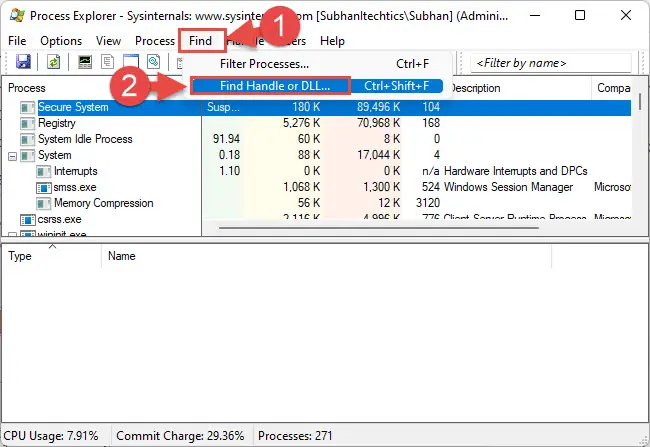650x447 pixels.
Task: Click the 91.94 CPU value
Action: tap(226, 139)
